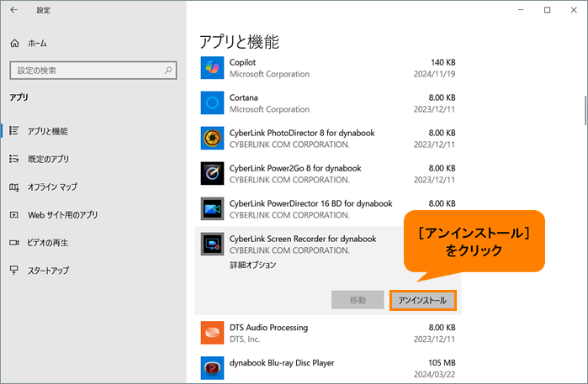Click the app list vertical scrollbar

pos(584,109)
